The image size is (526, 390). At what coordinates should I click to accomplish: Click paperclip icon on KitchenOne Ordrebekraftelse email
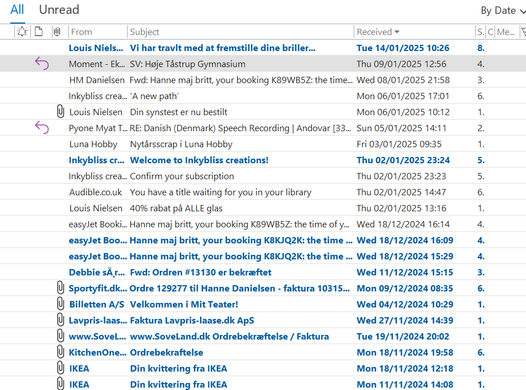pos(60,352)
